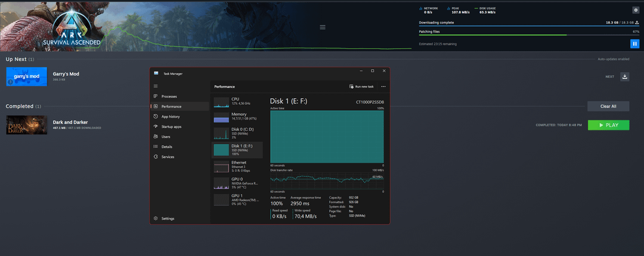Pause the ARK patching download
The height and width of the screenshot is (256, 644).
point(634,43)
